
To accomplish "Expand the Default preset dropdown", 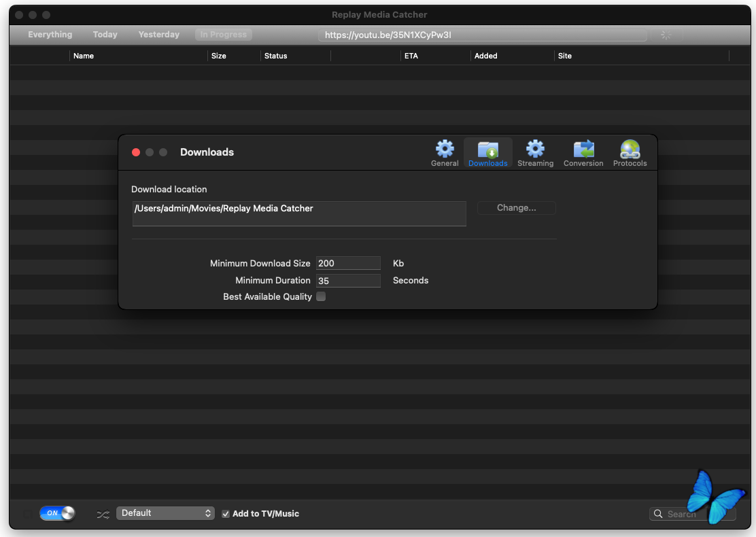I will [x=165, y=513].
